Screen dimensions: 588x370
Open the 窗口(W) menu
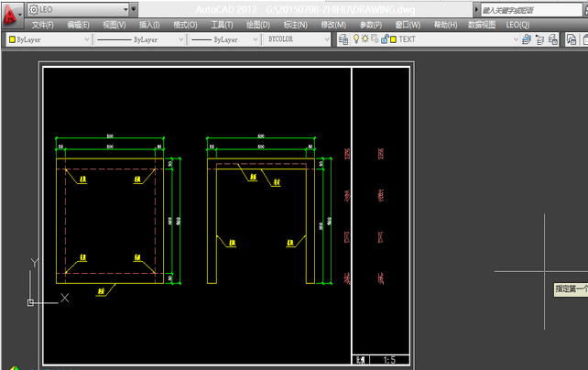(x=408, y=25)
